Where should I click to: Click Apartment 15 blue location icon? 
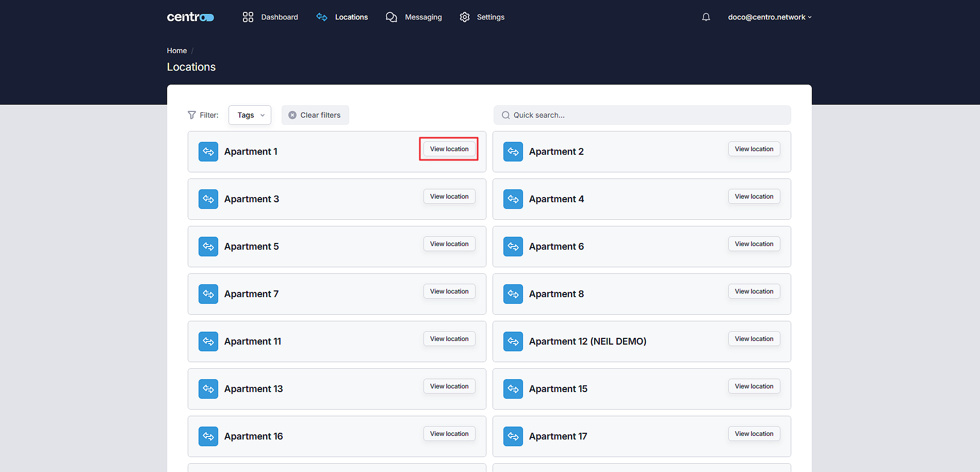[513, 389]
